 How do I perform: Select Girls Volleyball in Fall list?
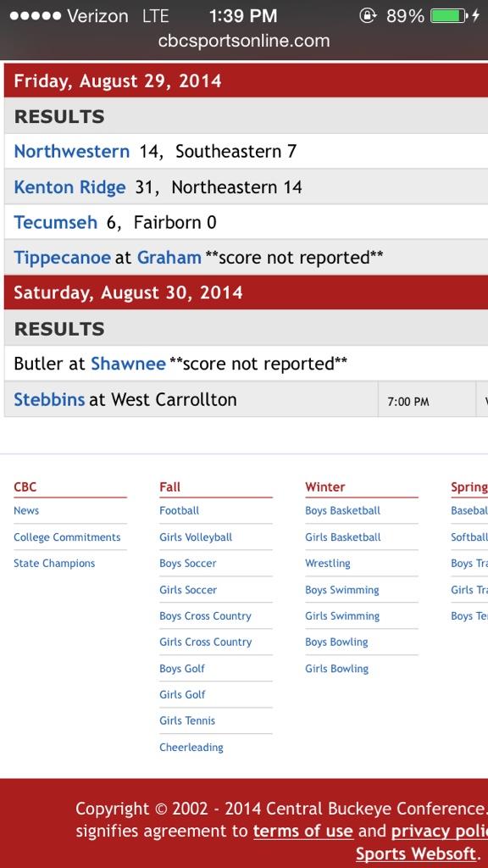196,537
